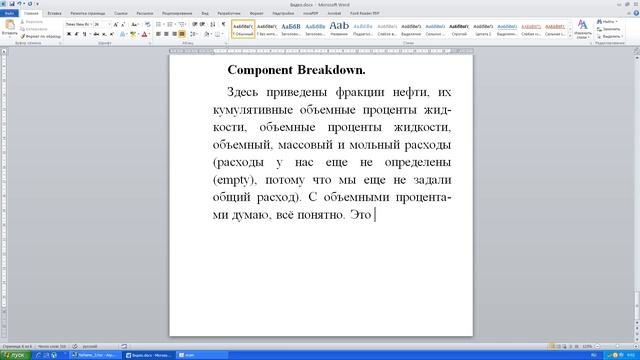Click the Grow Font icon
This screenshot has width=640, height=360.
(116, 24)
